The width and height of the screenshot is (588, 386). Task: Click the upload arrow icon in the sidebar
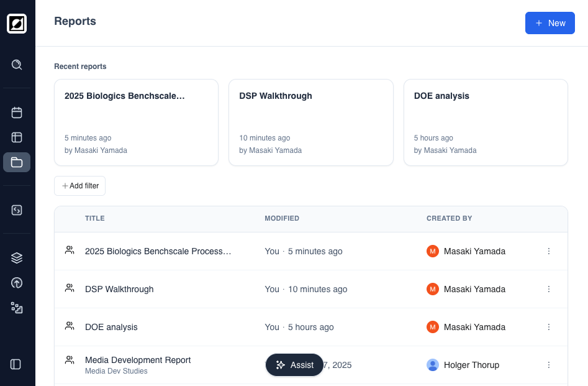pyautogui.click(x=17, y=283)
